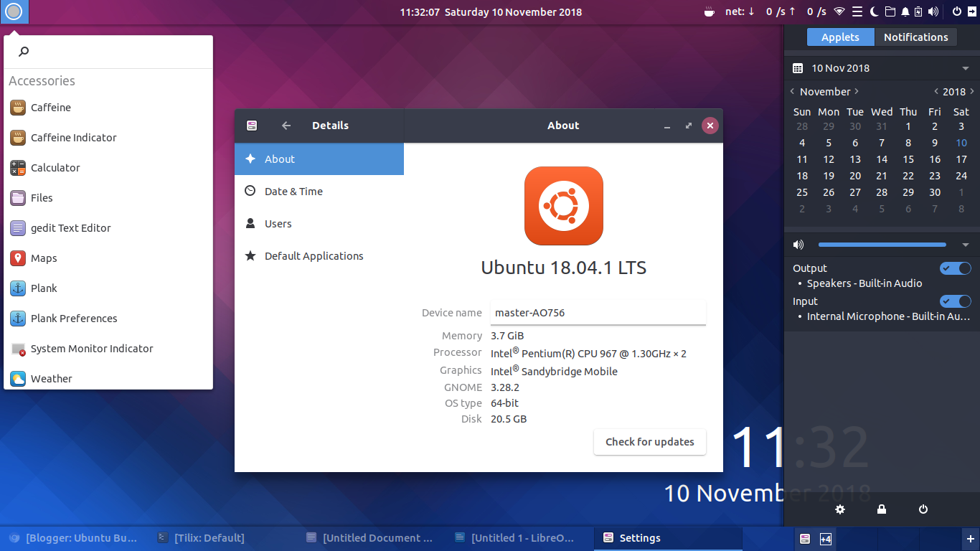Launch System Monitor Indicator
The width and height of the screenshot is (980, 551).
pos(108,349)
